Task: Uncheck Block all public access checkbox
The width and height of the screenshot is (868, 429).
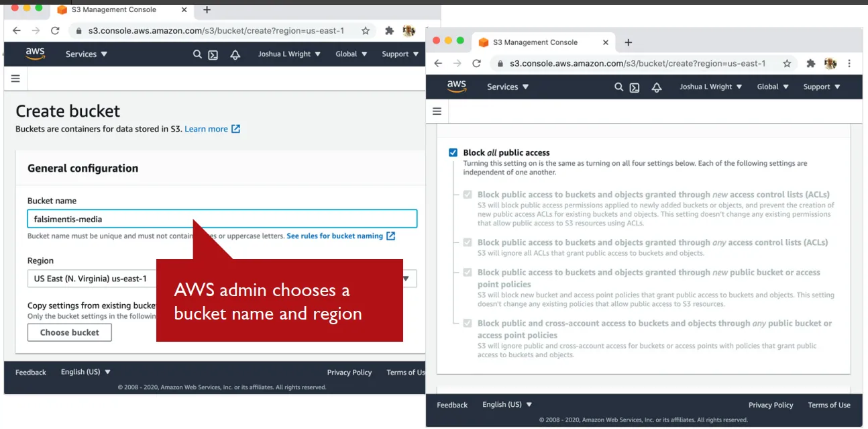Action: click(453, 153)
